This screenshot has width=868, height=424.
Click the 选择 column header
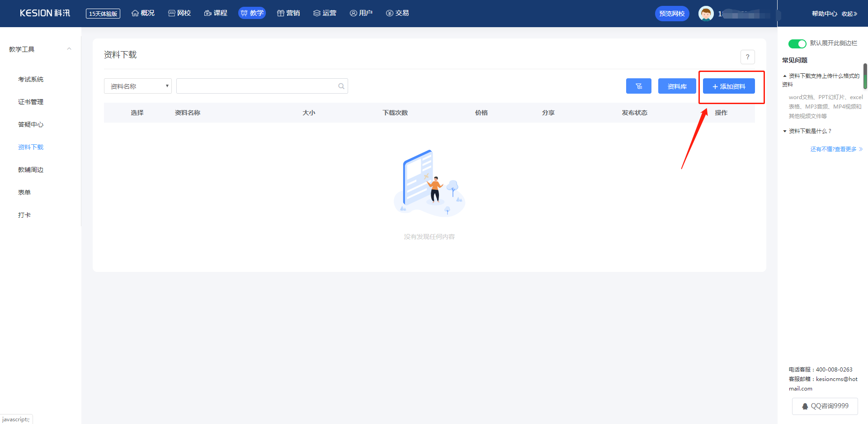137,113
